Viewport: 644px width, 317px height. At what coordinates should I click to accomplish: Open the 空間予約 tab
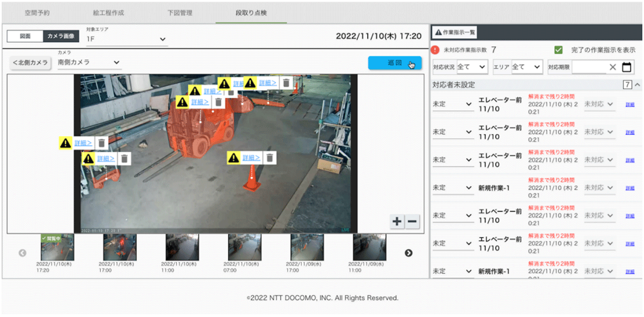coord(37,13)
